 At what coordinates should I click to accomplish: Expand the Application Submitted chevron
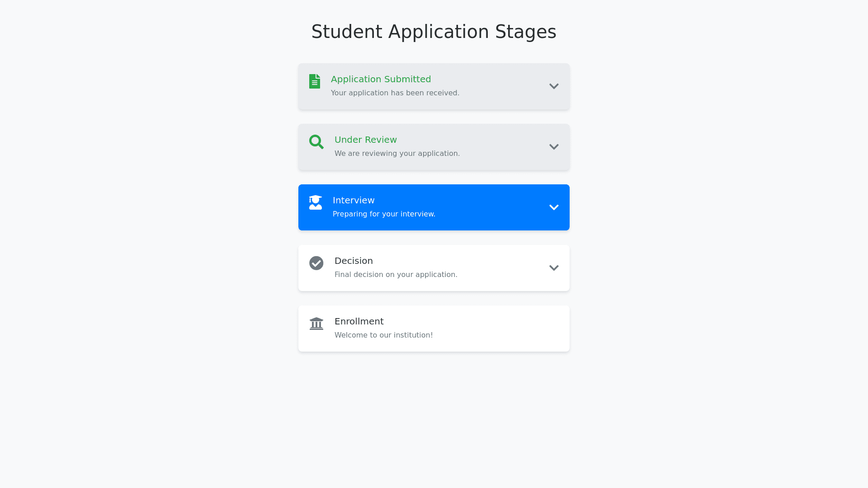554,86
